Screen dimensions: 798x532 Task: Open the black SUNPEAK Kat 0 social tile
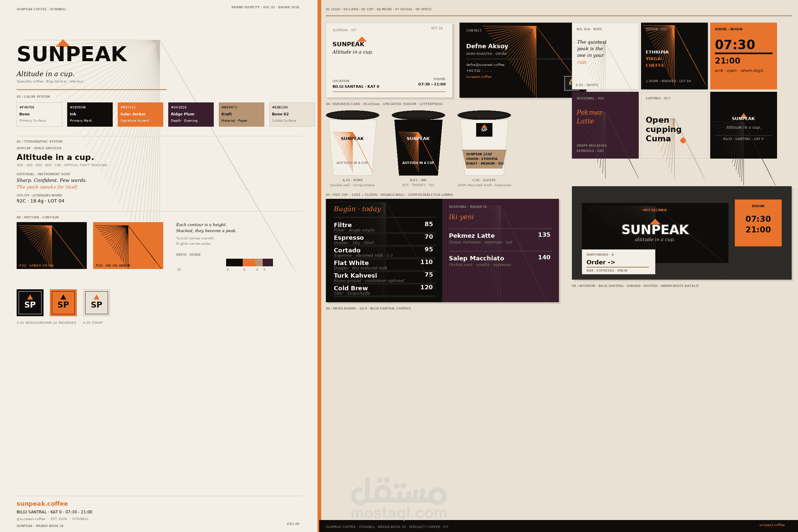click(x=744, y=125)
